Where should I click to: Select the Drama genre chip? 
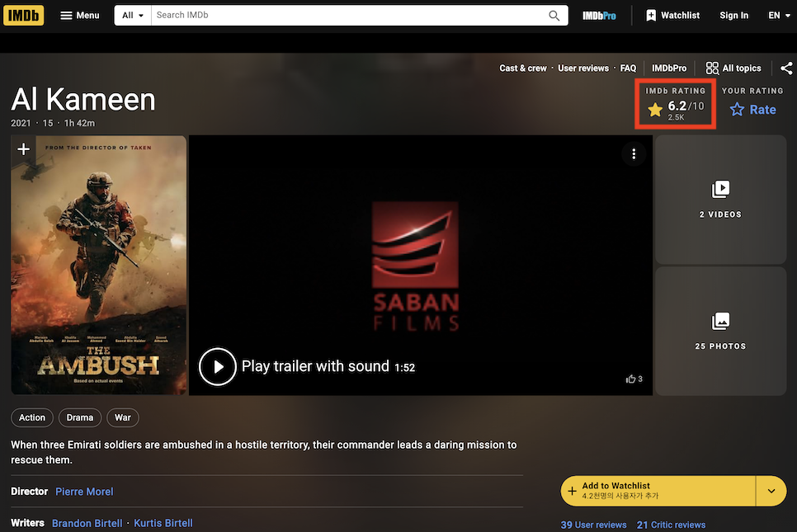pyautogui.click(x=80, y=417)
